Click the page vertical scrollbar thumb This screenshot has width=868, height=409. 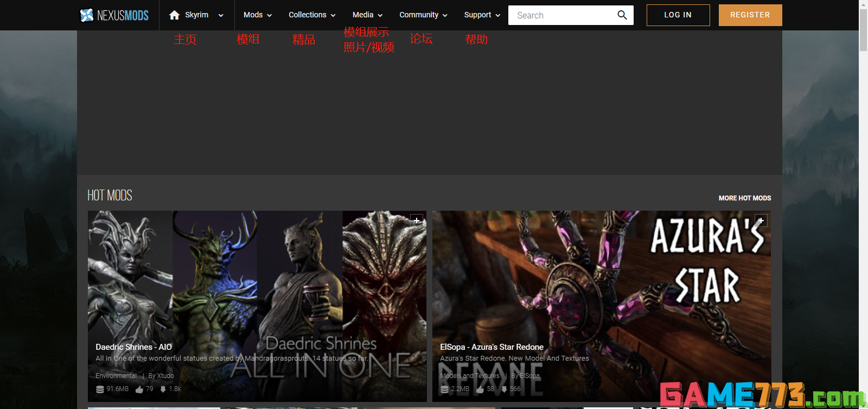tap(863, 30)
